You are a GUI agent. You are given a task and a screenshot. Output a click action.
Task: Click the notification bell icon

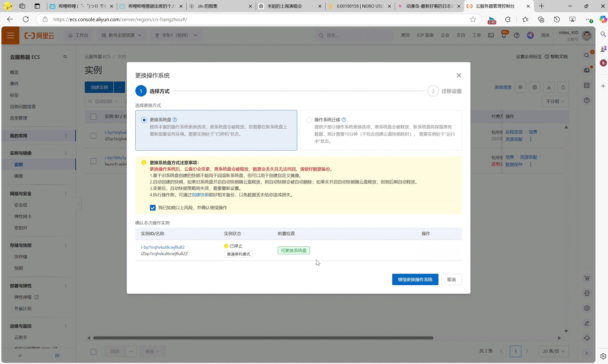coord(504,35)
